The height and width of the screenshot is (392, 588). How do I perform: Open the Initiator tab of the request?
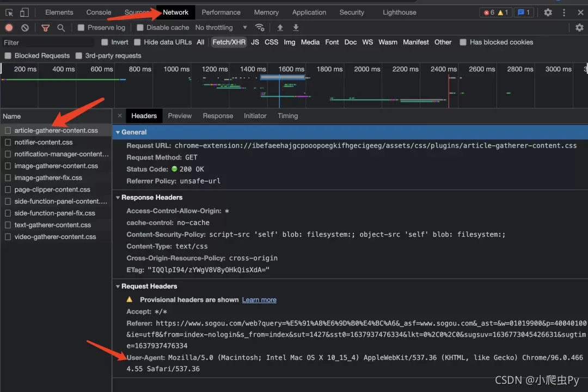coord(255,116)
